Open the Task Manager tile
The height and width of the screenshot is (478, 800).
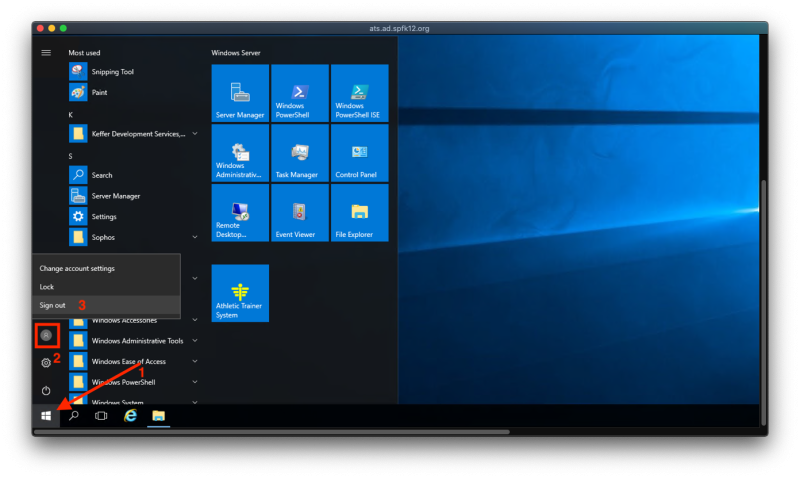tap(299, 153)
